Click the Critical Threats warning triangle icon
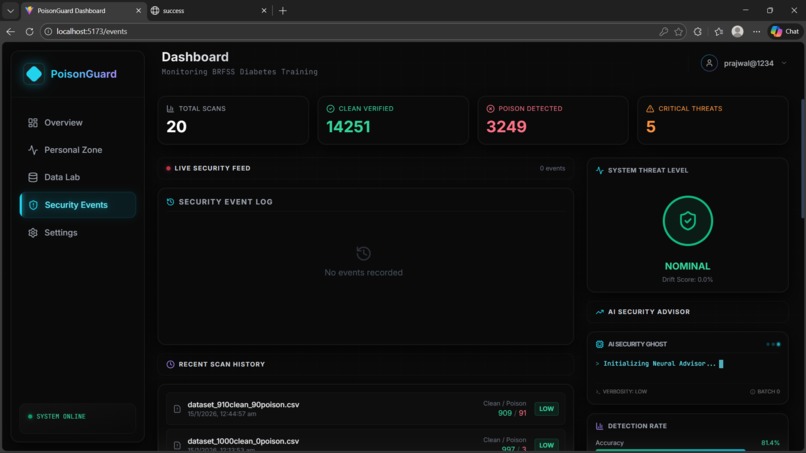 (650, 108)
